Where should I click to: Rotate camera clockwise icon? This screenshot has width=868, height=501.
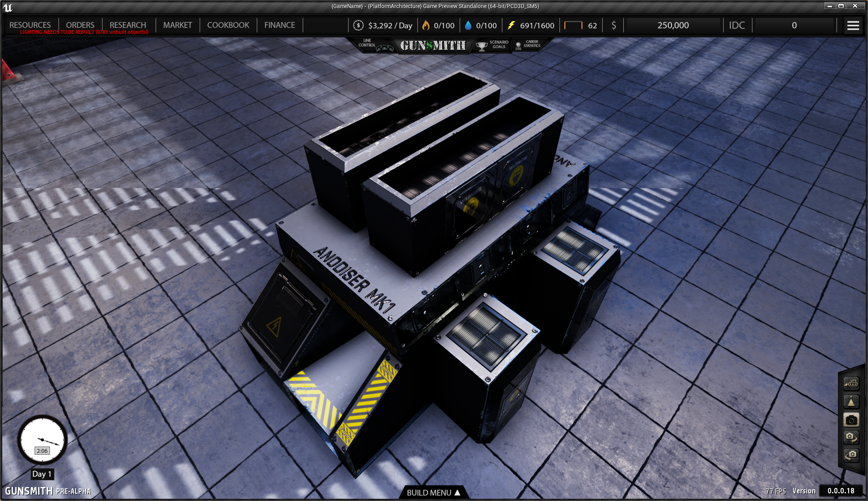[x=851, y=437]
